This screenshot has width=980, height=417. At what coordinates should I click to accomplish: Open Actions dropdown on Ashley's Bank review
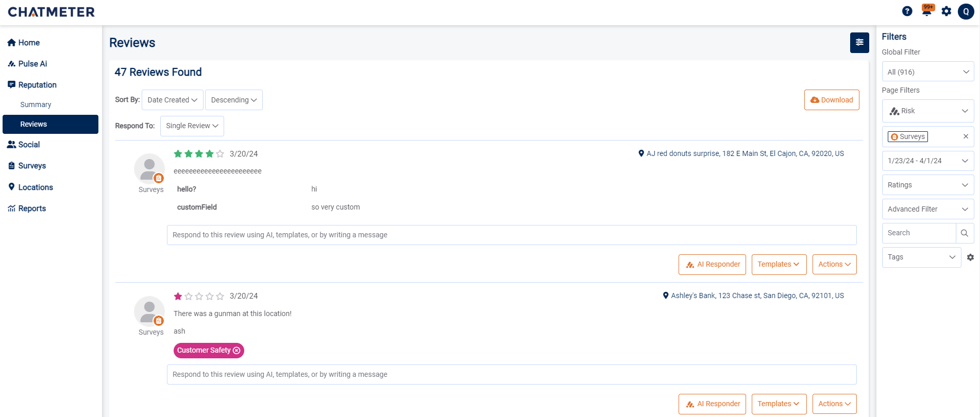[835, 404]
